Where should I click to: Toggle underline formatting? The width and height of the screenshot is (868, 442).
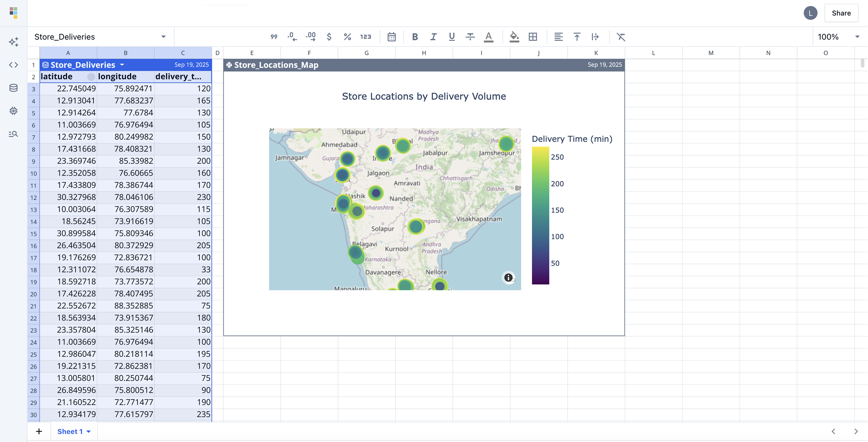coord(451,37)
